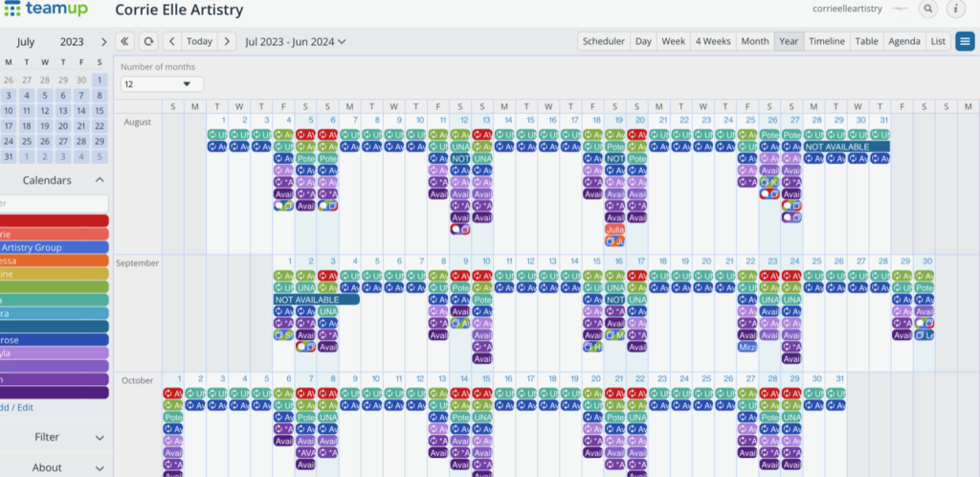The image size is (980, 477).
Task: Switch to the Timeline view tab
Action: [x=826, y=41]
